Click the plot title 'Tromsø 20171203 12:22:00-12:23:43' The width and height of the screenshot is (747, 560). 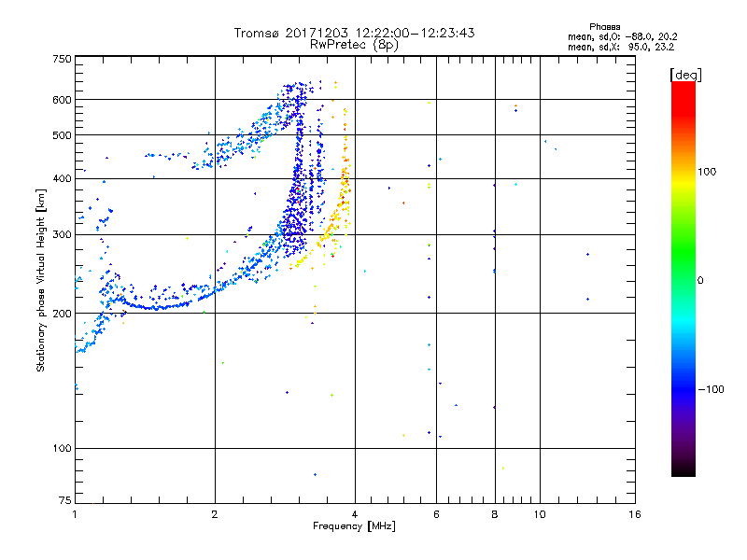(x=354, y=33)
